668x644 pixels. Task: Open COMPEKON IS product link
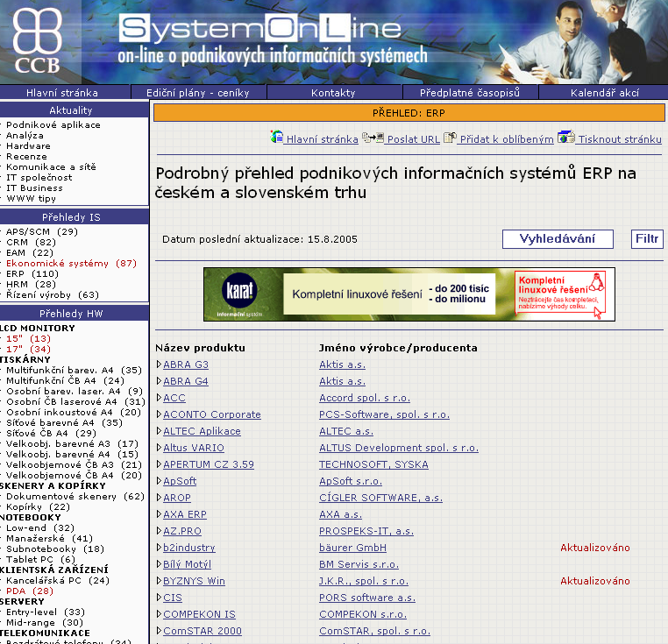point(199,614)
